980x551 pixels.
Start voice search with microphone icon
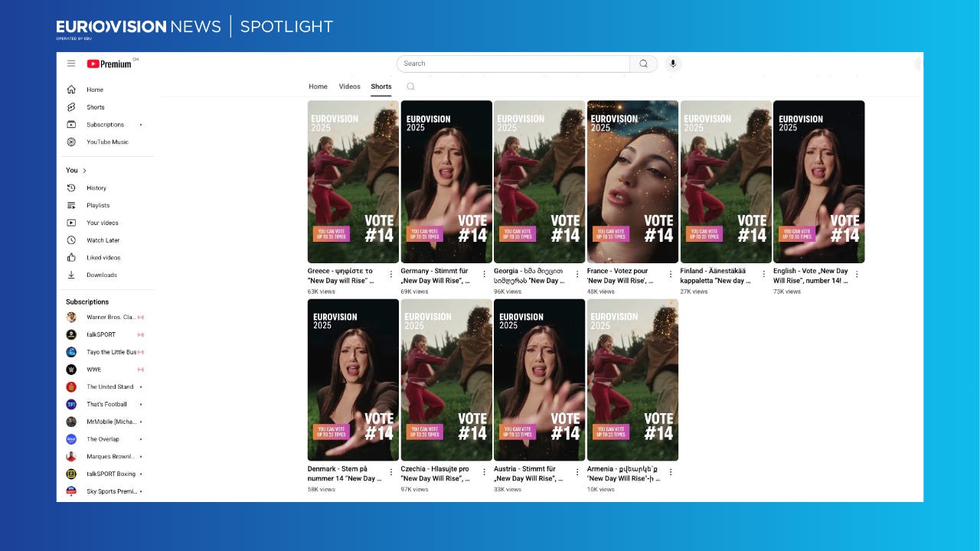(x=673, y=64)
